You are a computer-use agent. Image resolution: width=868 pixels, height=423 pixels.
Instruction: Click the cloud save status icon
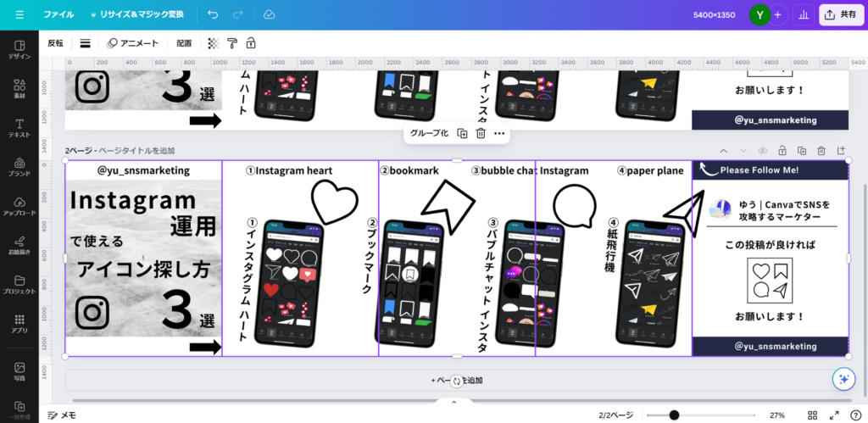point(269,15)
